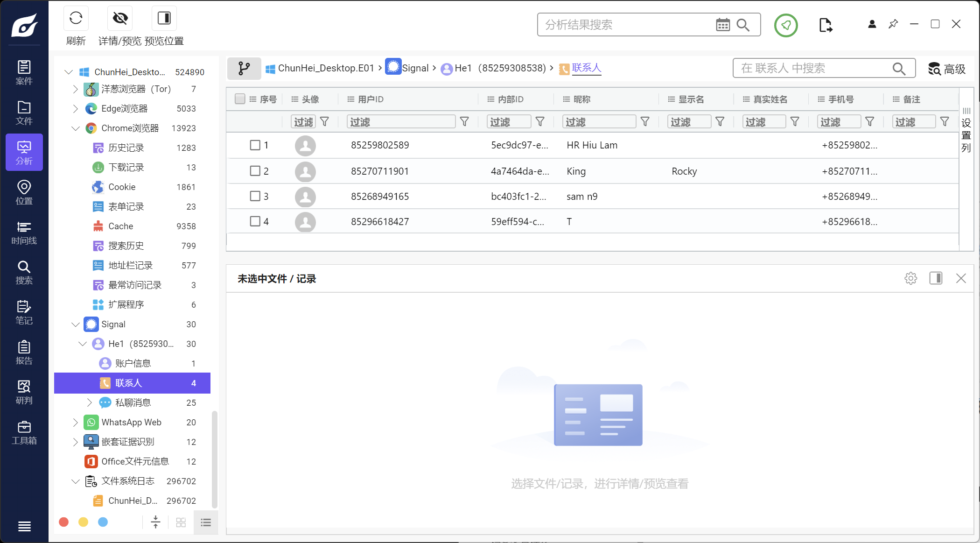Screen dimensions: 980x543
Task: Click the preview panel settings gear
Action: coord(910,278)
